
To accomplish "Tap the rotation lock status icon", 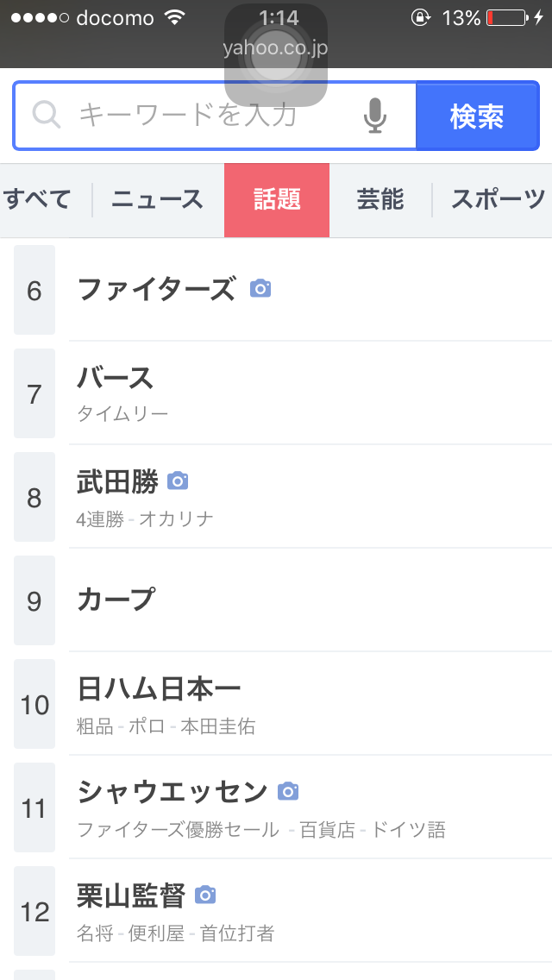I will click(x=420, y=18).
